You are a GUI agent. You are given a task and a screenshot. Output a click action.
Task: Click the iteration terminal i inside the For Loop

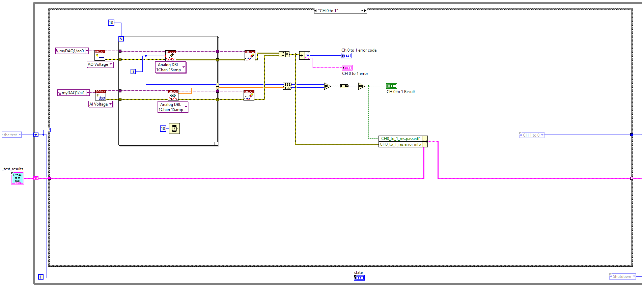click(x=133, y=71)
